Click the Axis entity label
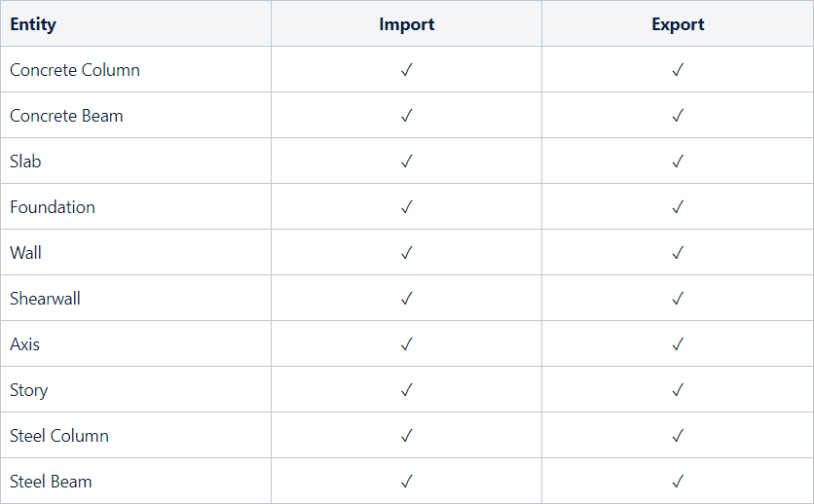The height and width of the screenshot is (504, 814). click(25, 344)
